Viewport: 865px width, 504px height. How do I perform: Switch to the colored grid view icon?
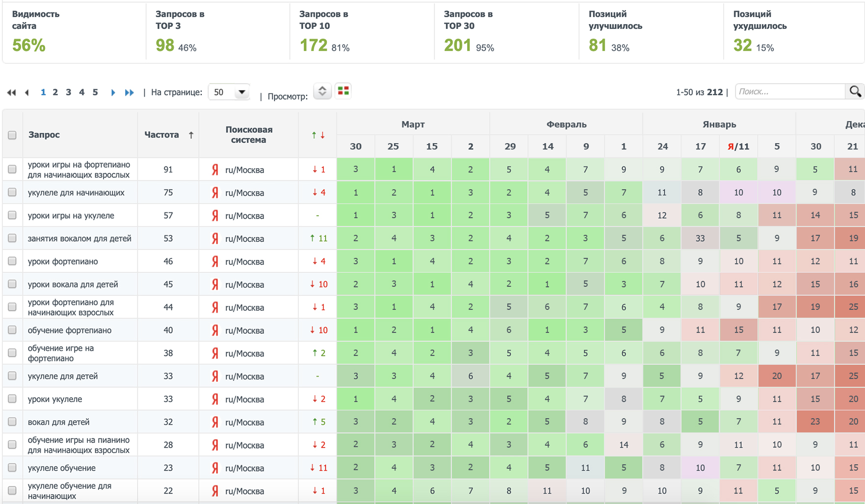343,91
